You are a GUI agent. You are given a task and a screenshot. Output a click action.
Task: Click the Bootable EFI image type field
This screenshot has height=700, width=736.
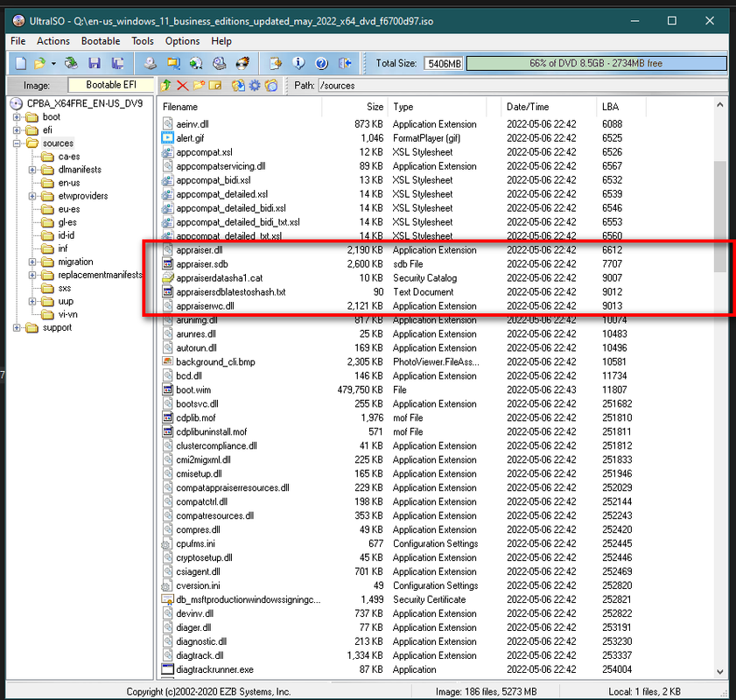111,85
